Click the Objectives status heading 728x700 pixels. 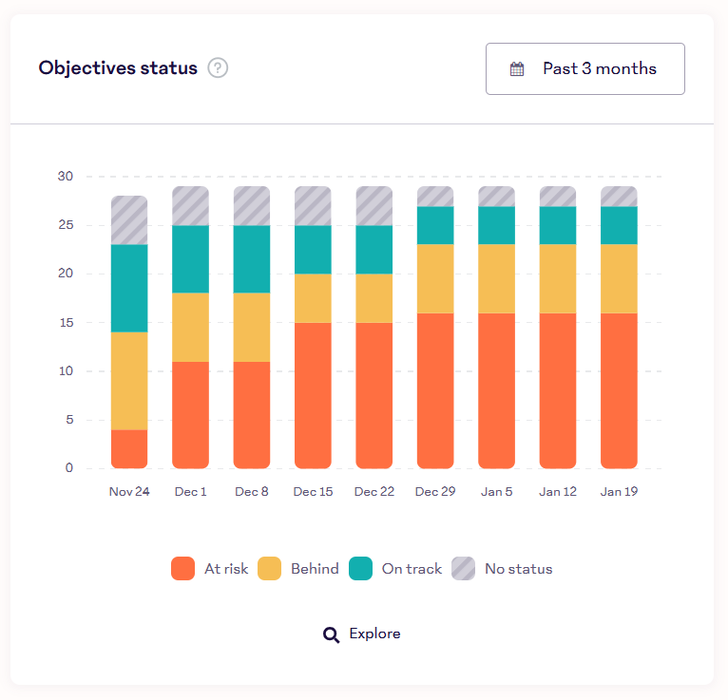coord(118,68)
